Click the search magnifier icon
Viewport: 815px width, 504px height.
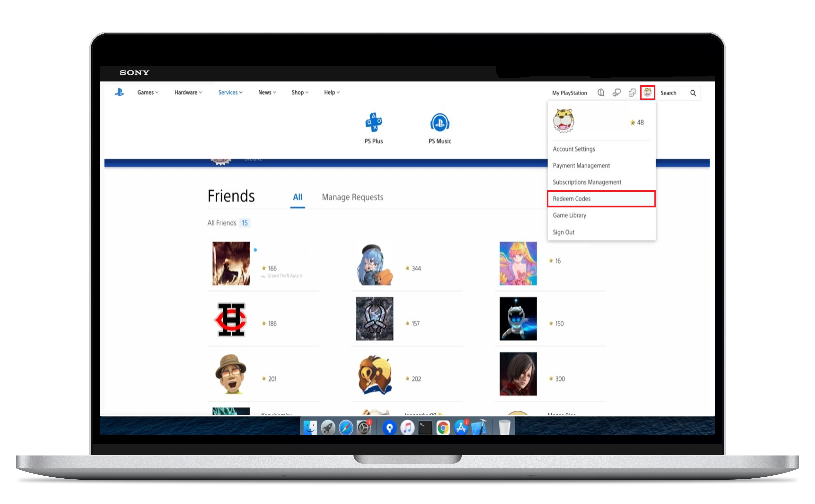click(x=693, y=93)
